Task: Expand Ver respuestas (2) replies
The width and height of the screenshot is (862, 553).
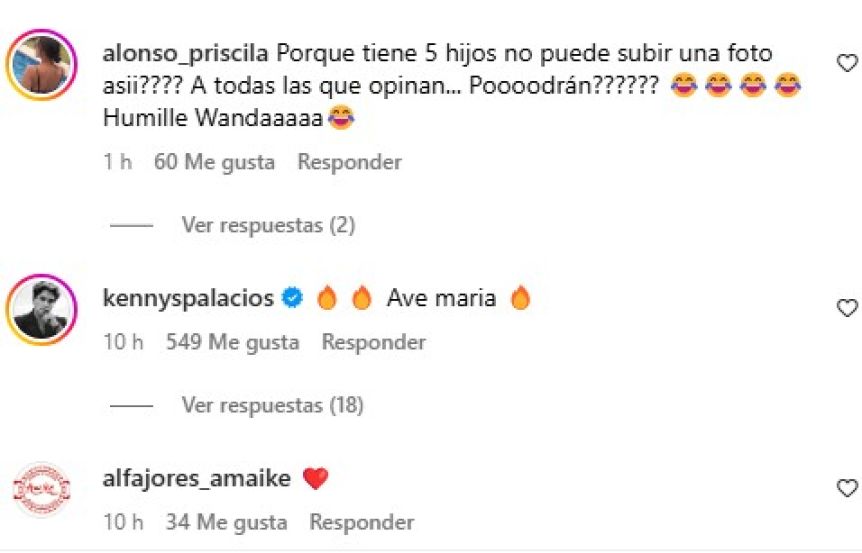Action: [x=268, y=225]
